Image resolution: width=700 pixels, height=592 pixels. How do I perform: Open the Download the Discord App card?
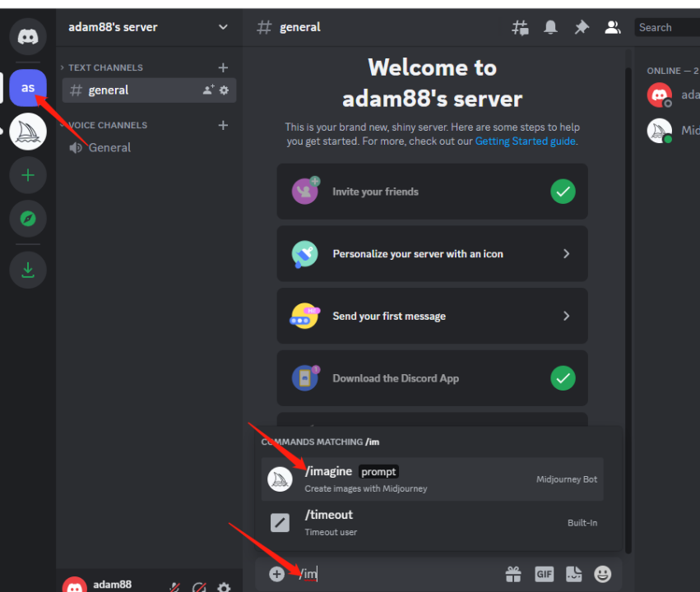click(x=432, y=378)
